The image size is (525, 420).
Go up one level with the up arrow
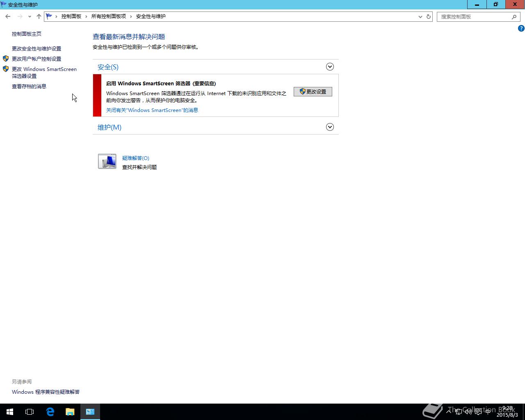(39, 16)
